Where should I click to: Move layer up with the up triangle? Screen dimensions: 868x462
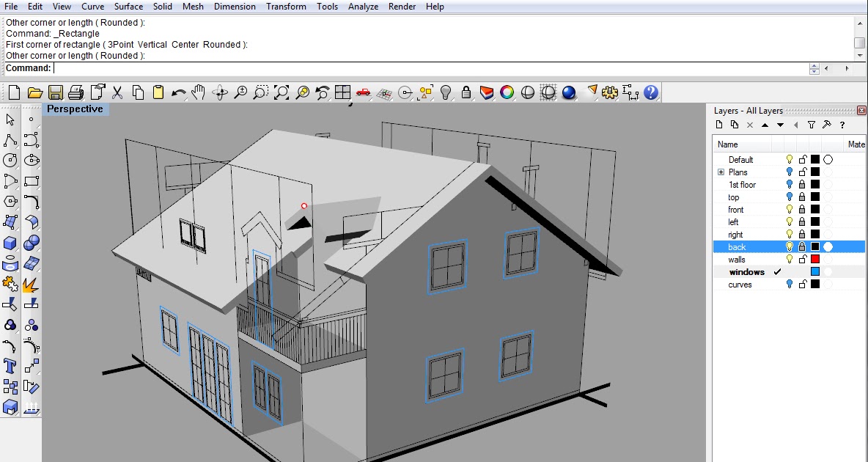765,125
